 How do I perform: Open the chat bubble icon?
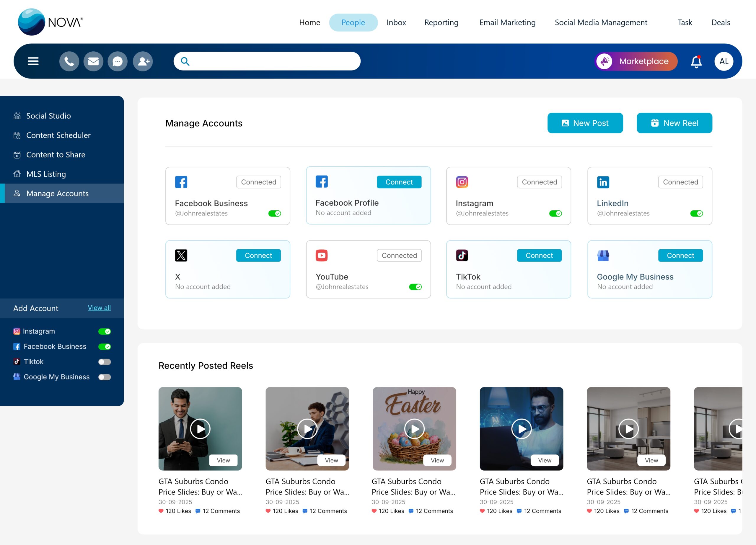pyautogui.click(x=117, y=61)
